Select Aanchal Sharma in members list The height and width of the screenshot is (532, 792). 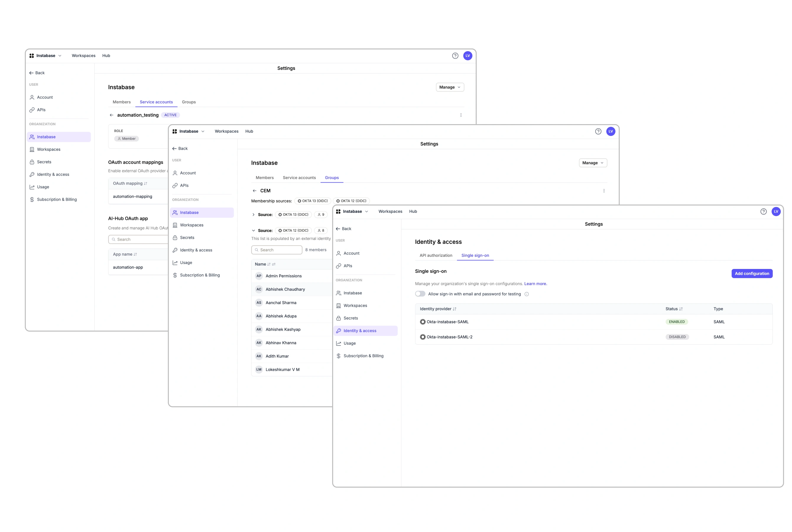[291, 303]
